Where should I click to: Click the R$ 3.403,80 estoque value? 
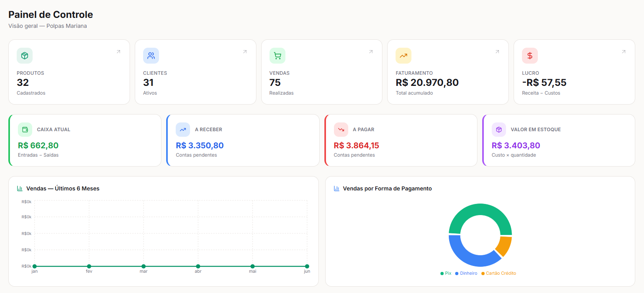[516, 146]
